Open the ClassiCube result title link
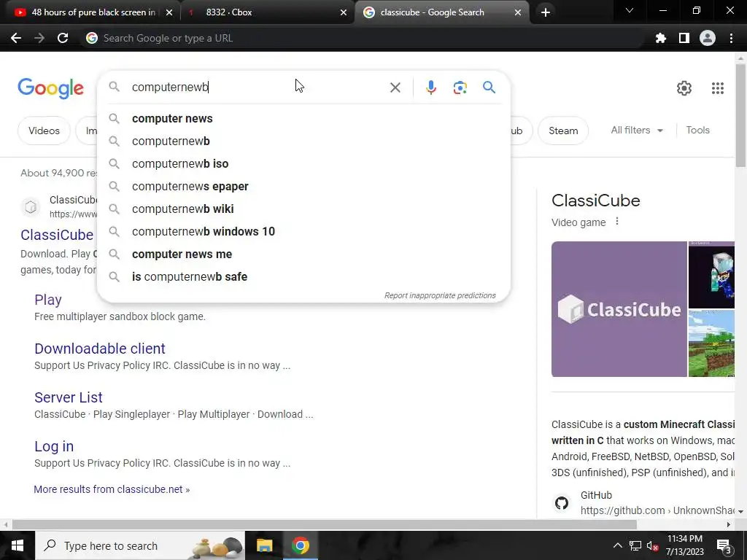The width and height of the screenshot is (747, 560). (57, 235)
